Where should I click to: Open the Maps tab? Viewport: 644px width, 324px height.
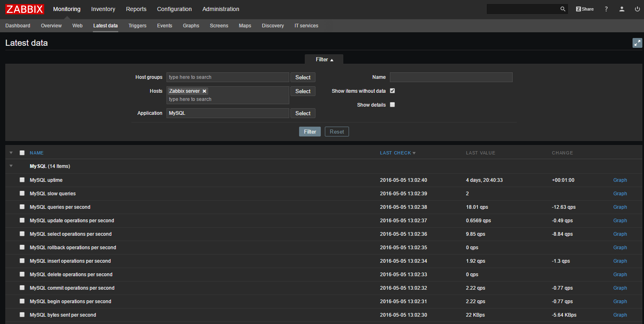click(x=245, y=26)
